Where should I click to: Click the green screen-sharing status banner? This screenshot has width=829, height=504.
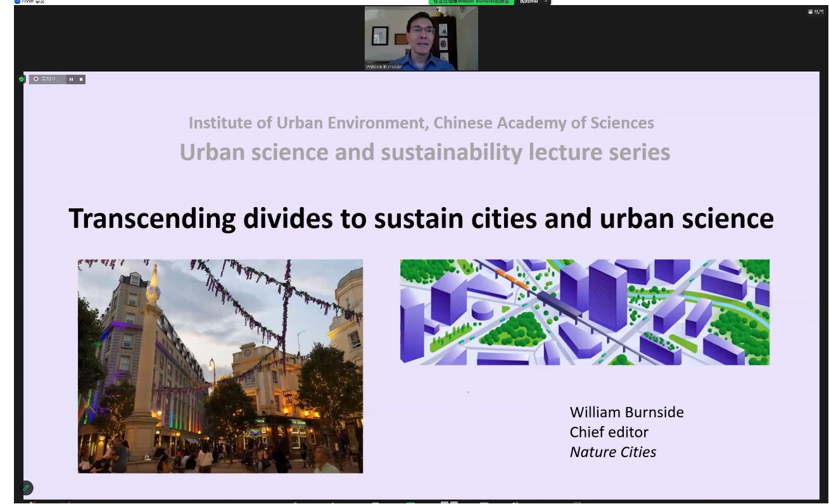coord(471,2)
